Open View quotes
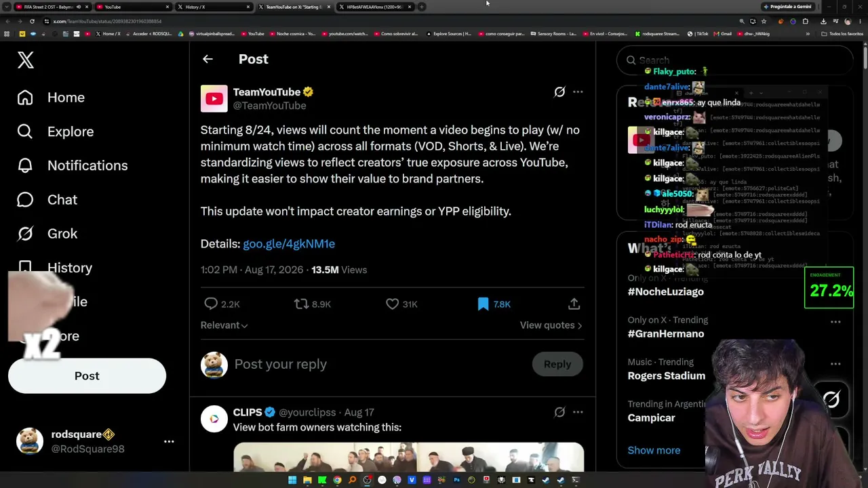 [551, 325]
